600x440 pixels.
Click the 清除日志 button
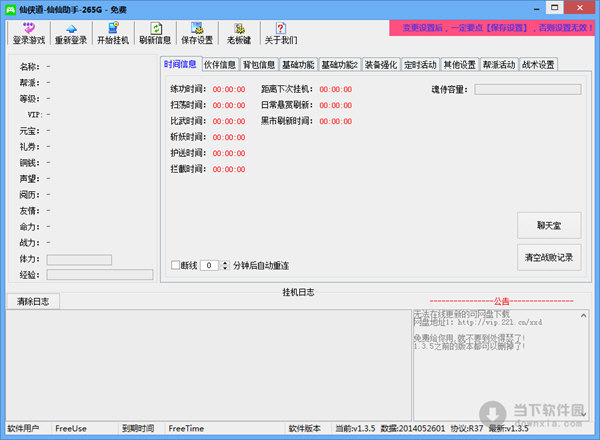(x=33, y=301)
